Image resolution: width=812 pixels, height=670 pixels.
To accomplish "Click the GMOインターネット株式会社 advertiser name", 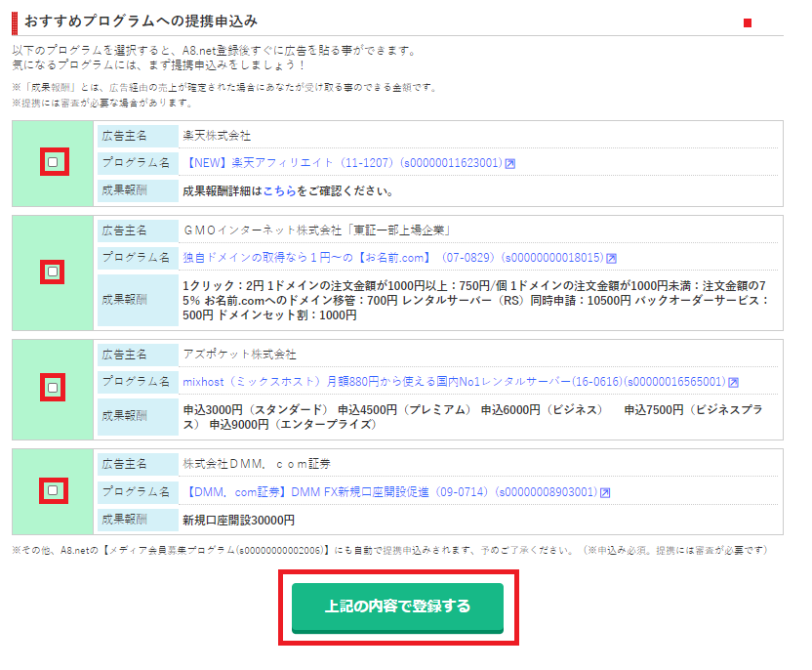I will (316, 230).
